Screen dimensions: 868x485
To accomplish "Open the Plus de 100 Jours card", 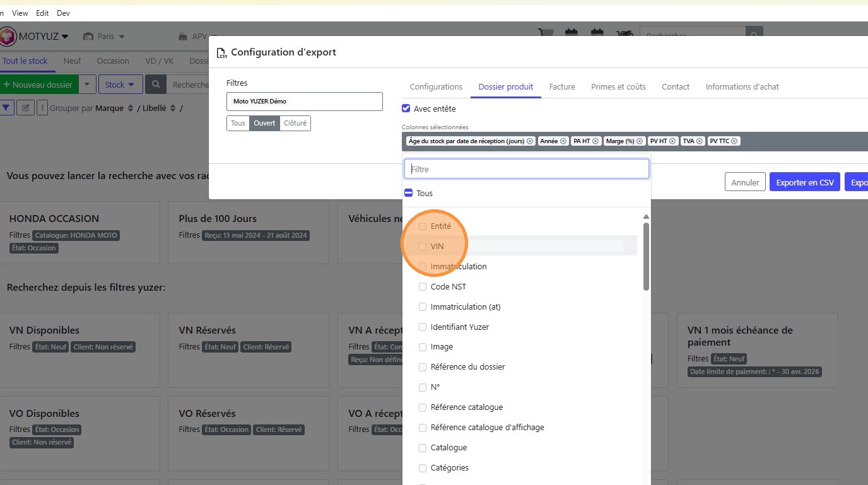I will (249, 233).
